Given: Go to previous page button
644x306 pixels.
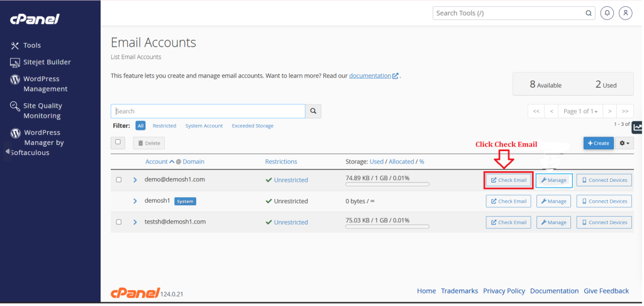Looking at the screenshot, I should (x=551, y=111).
